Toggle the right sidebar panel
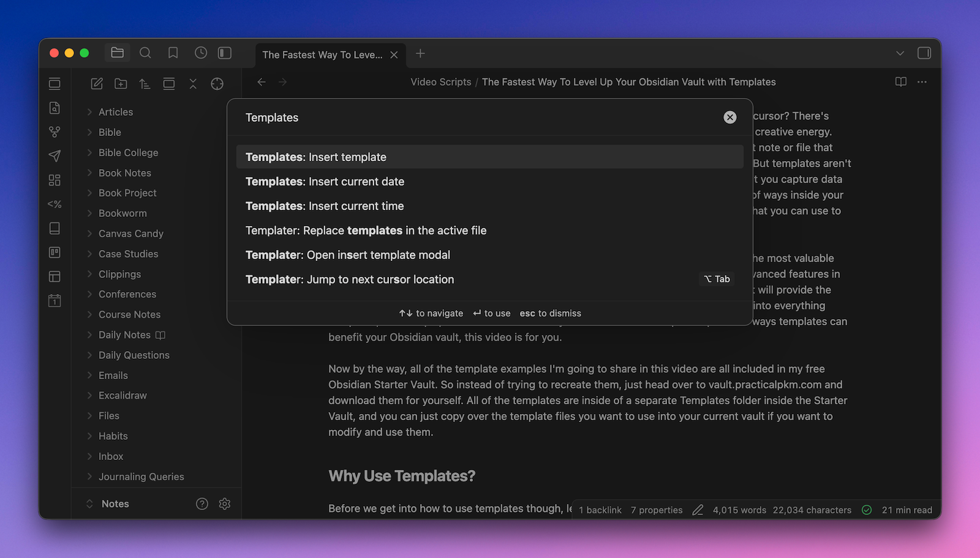The height and width of the screenshot is (558, 980). 924,53
